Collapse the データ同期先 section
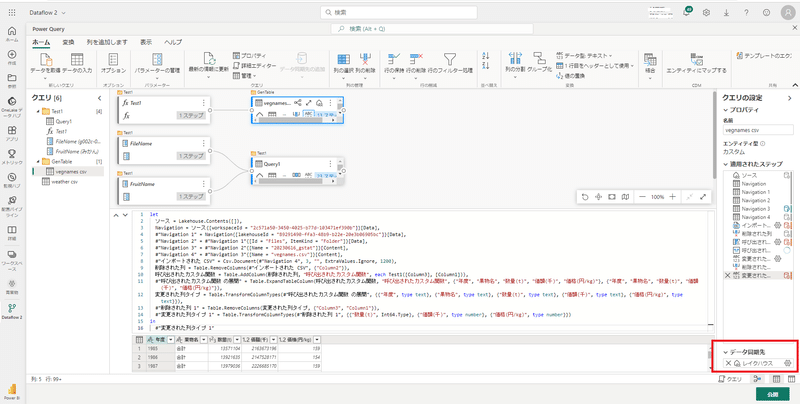The width and height of the screenshot is (800, 404). tap(726, 352)
